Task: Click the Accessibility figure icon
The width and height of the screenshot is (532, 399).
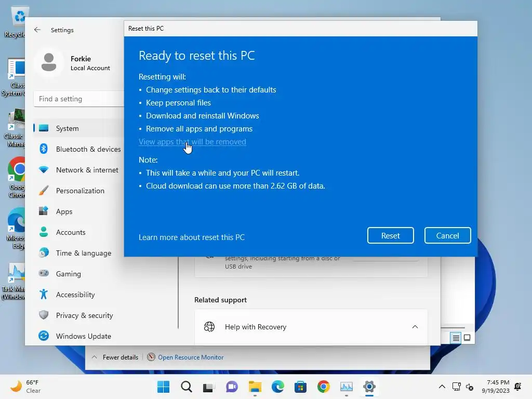Action: [x=44, y=294]
